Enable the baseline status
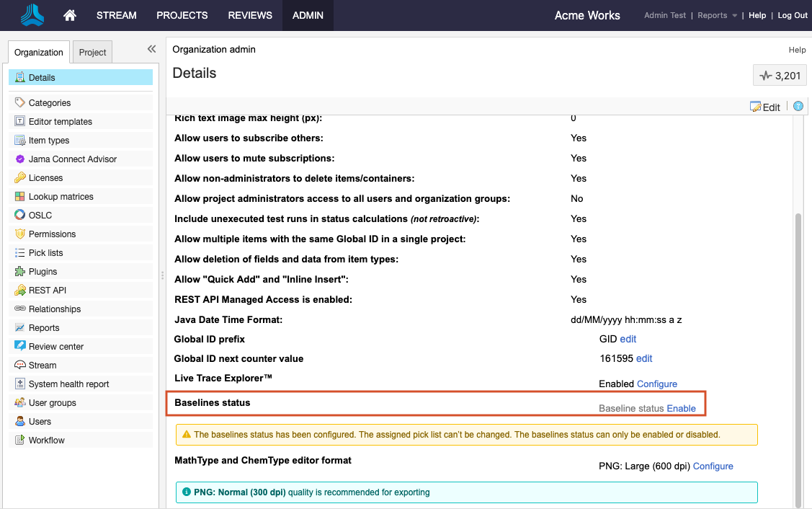812x509 pixels. click(x=681, y=408)
